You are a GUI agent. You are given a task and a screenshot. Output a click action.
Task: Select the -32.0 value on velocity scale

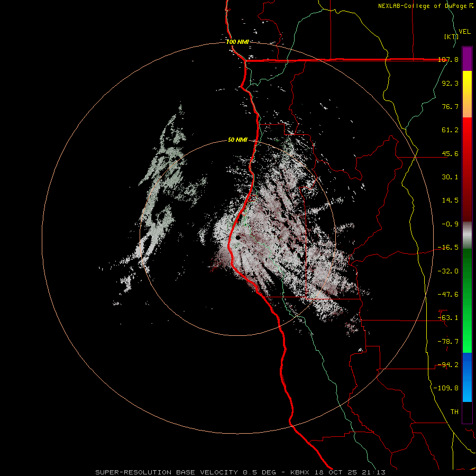coord(448,271)
